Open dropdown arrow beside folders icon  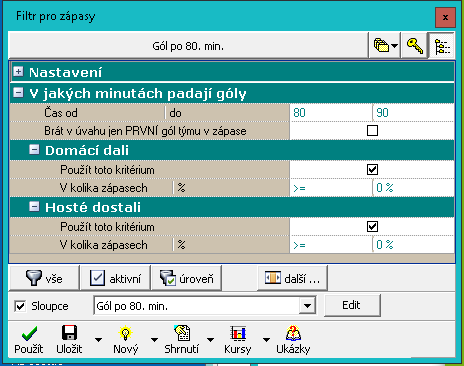[x=394, y=46]
